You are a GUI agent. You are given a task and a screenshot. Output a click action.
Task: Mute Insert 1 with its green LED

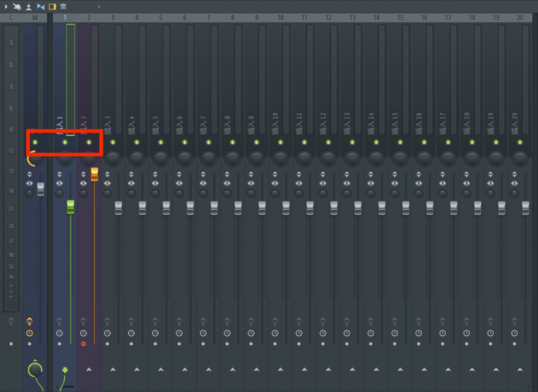65,142
